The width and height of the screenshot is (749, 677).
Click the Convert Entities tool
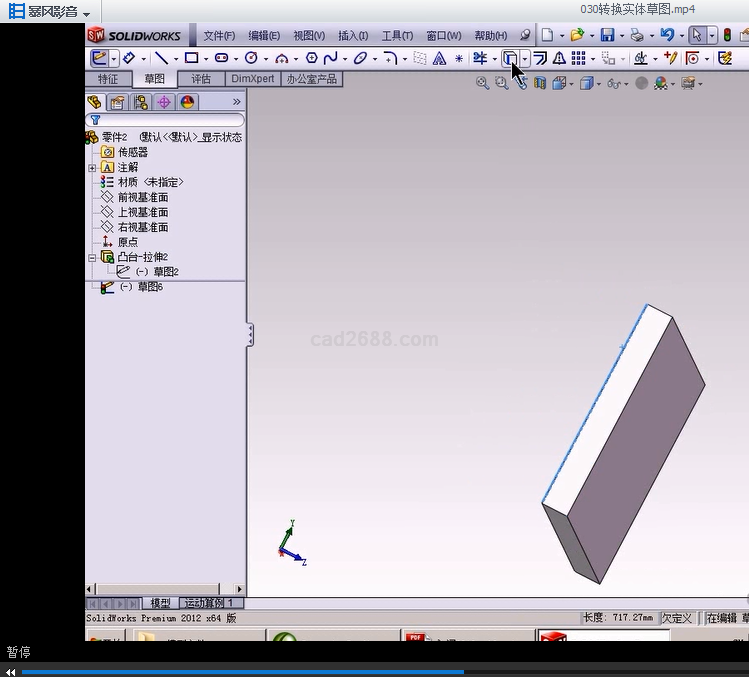510,59
